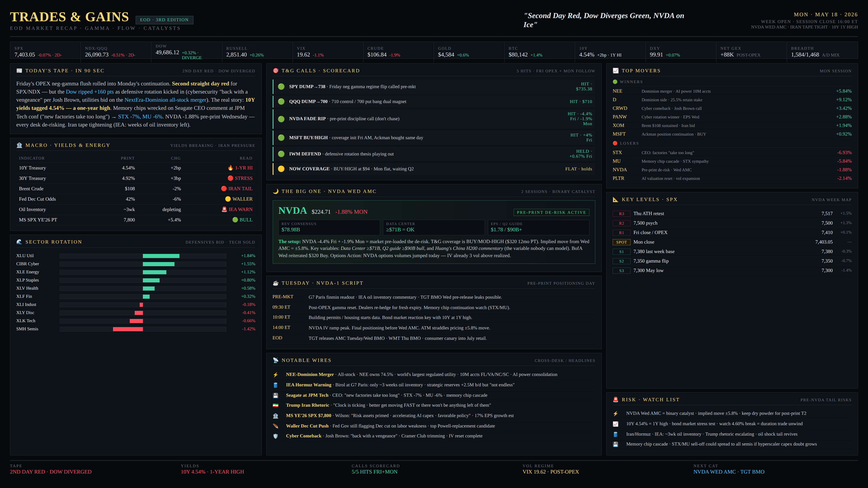The height and width of the screenshot is (488, 868).
Task: Click the newspaper icon beside Today's Tape
Action: click(19, 71)
